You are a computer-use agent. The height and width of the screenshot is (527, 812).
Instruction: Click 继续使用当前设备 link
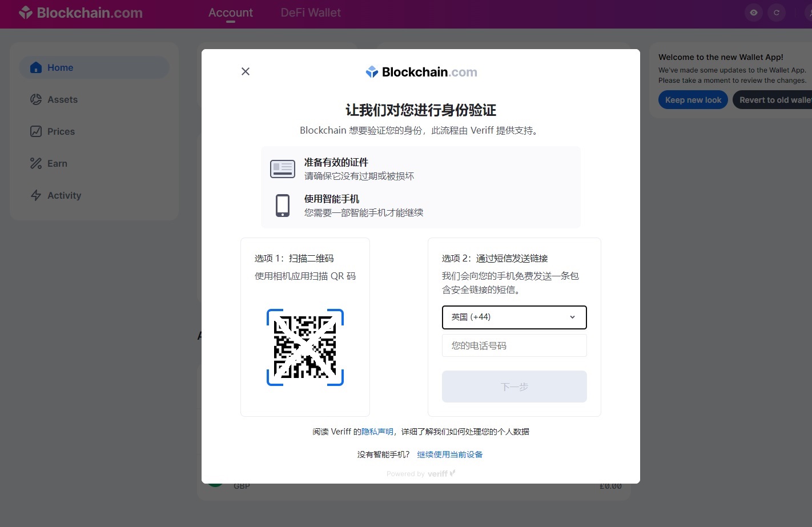tap(450, 454)
